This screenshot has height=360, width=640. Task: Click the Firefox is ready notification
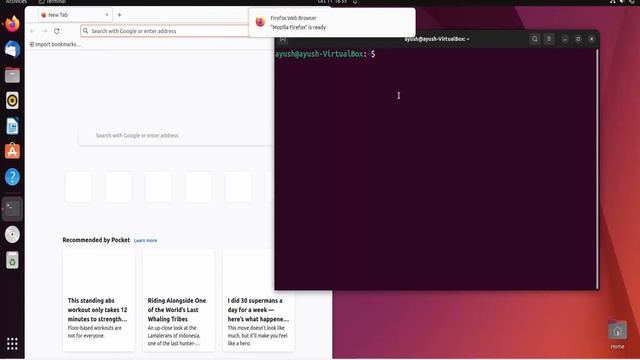(x=332, y=22)
